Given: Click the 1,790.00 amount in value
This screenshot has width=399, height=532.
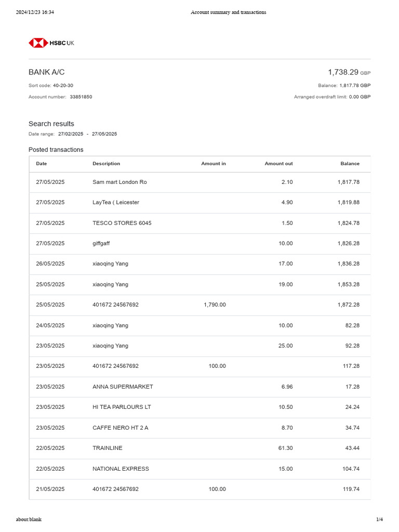Looking at the screenshot, I should coord(215,305).
